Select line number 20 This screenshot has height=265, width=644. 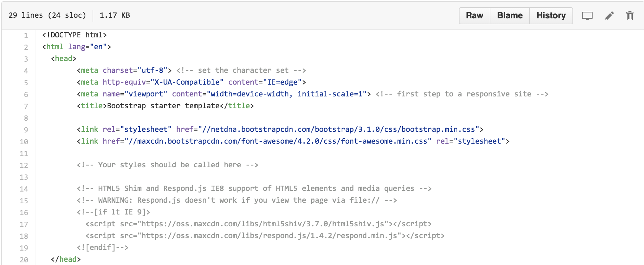(24, 260)
